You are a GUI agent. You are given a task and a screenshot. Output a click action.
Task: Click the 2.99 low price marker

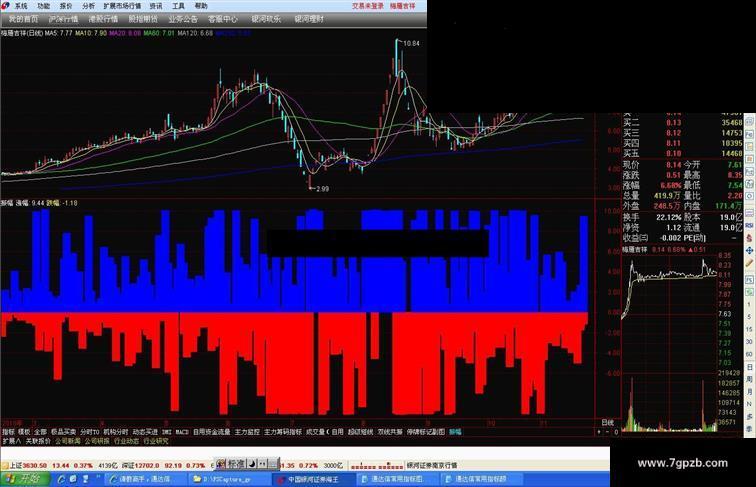click(x=322, y=189)
